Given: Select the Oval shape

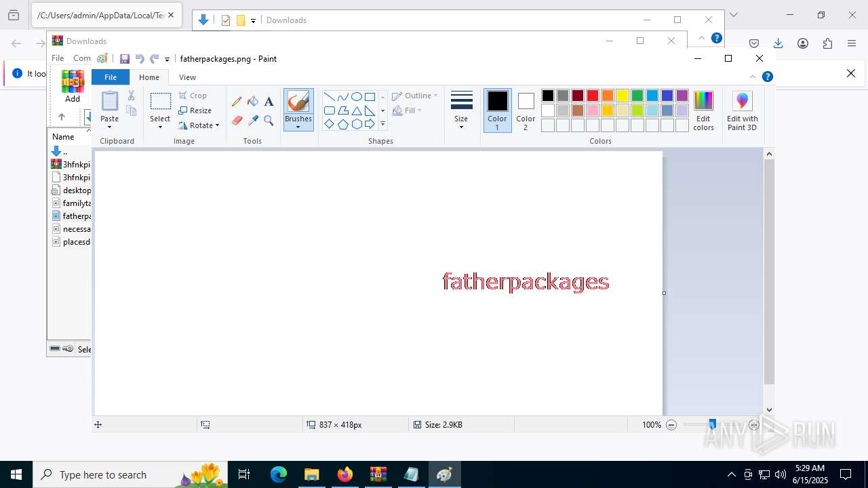Looking at the screenshot, I should click(x=356, y=96).
